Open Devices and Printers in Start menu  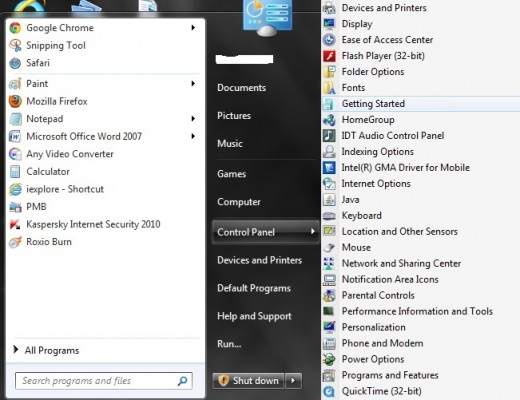(260, 260)
